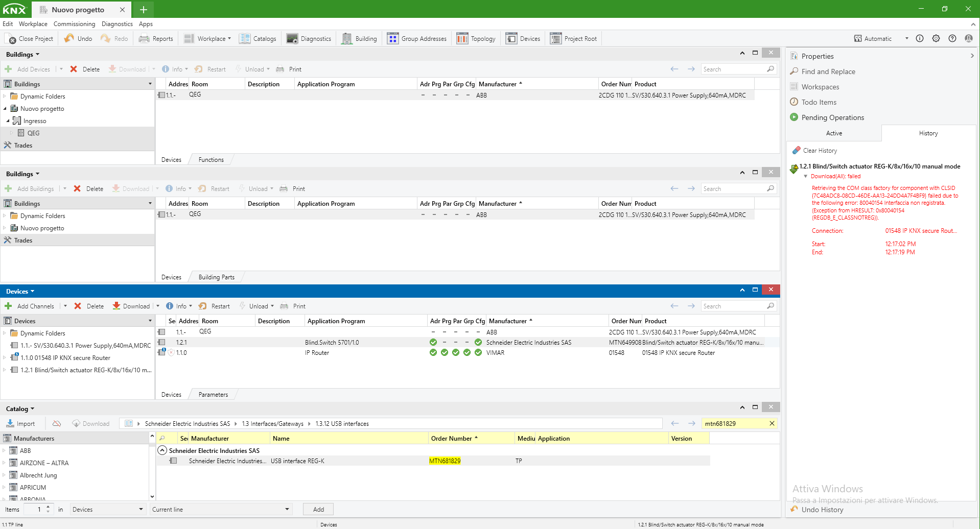Screen dimensions: 980x529
Task: Open the Reports tool
Action: (x=156, y=39)
